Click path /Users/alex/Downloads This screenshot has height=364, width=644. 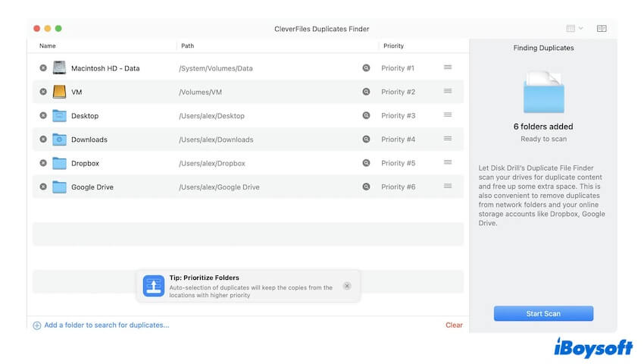tap(216, 140)
